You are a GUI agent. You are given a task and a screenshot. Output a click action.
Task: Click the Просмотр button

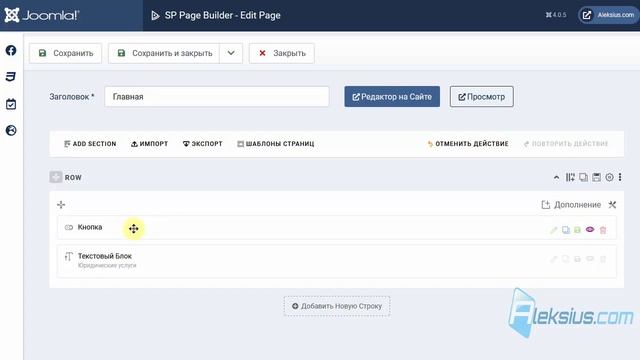pyautogui.click(x=482, y=97)
